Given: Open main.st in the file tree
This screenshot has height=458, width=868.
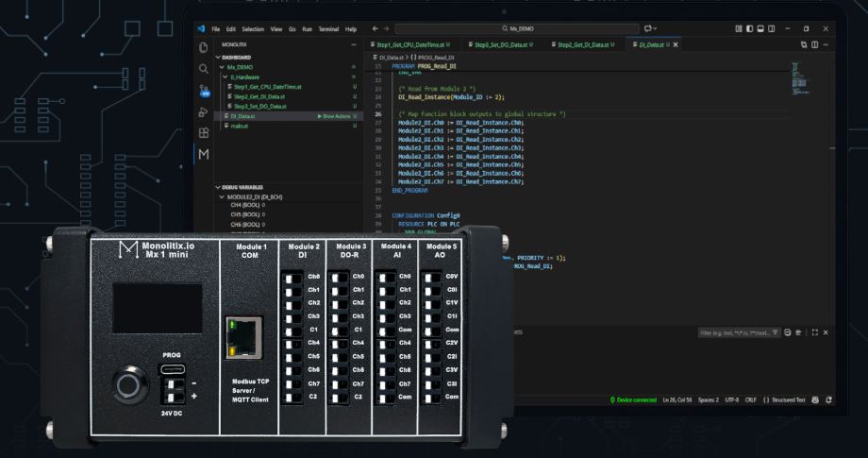Looking at the screenshot, I should tap(239, 126).
